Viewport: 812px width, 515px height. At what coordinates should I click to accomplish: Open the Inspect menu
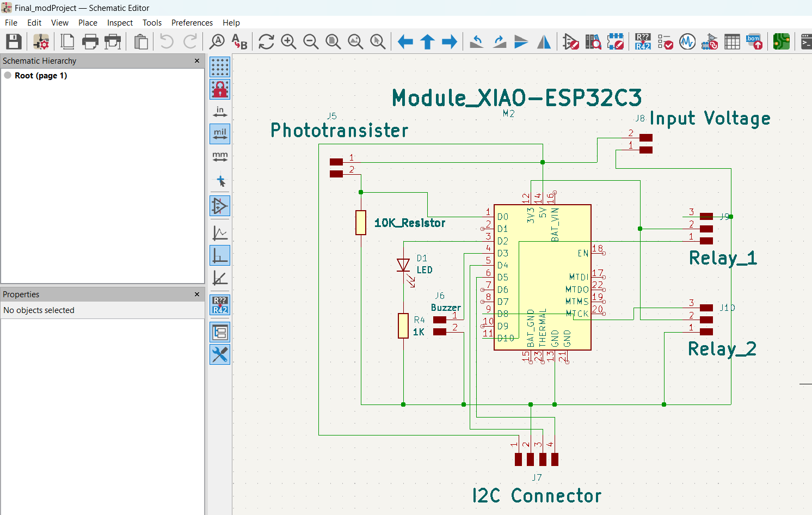(x=120, y=23)
